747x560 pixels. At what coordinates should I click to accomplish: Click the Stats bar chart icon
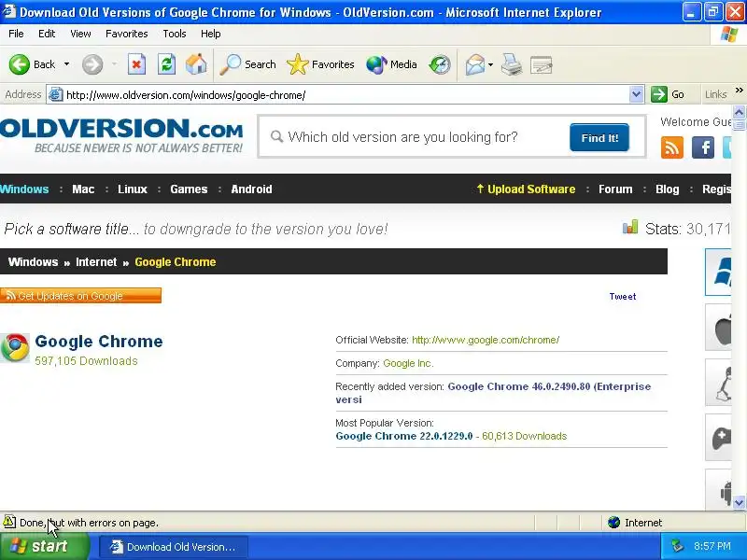(x=630, y=227)
